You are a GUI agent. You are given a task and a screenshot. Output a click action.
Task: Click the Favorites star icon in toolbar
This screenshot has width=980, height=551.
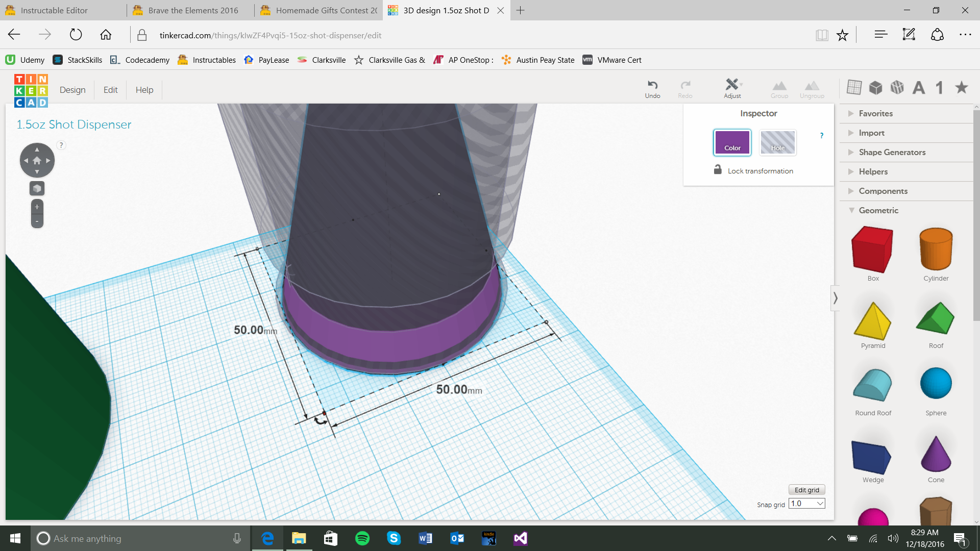(x=962, y=87)
